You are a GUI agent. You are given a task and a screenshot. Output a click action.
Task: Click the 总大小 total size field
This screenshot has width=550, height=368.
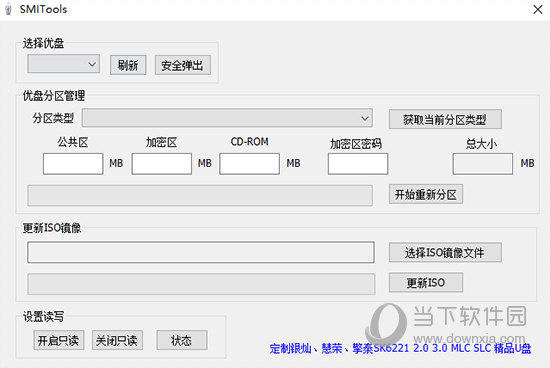(x=483, y=163)
